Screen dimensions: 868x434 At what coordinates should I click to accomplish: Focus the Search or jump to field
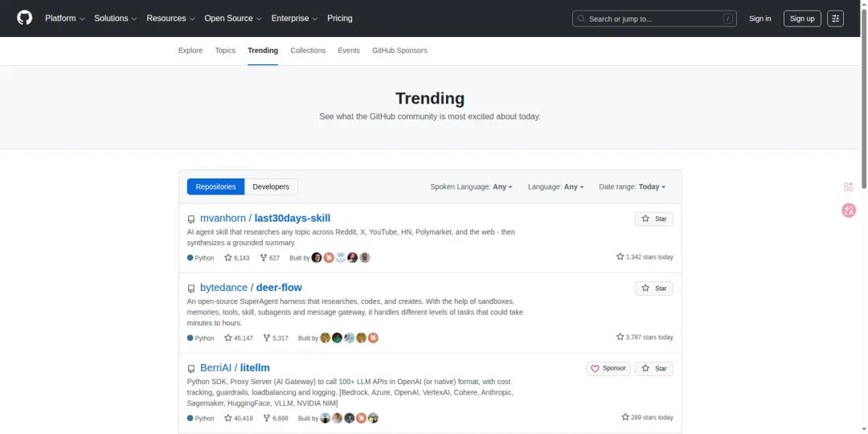click(654, 18)
